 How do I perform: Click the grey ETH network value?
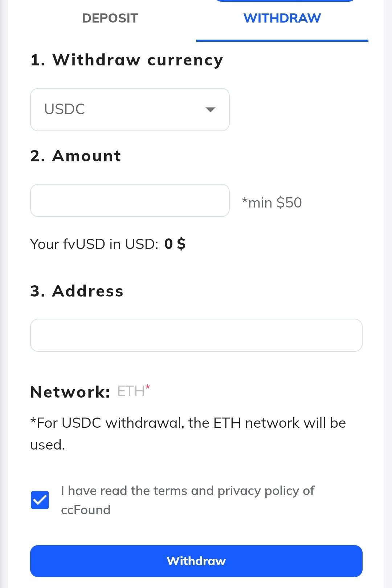[131, 391]
